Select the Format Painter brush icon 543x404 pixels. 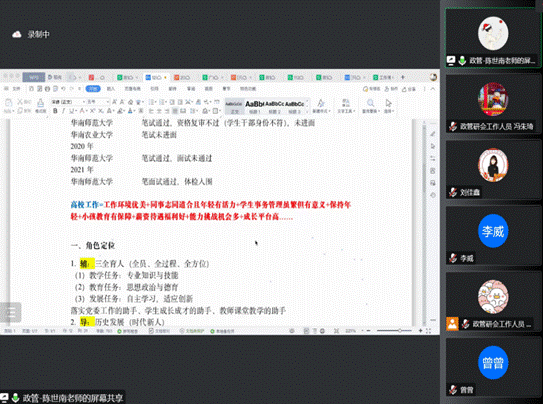(41, 102)
